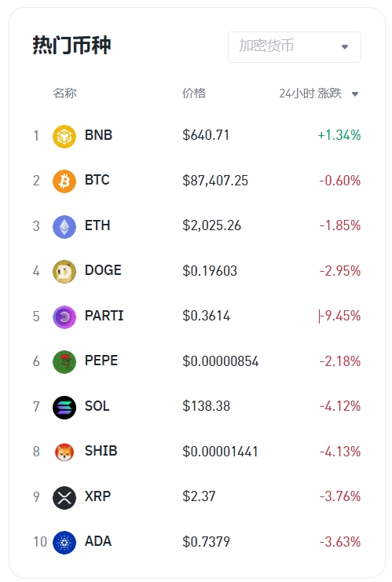This screenshot has width=392, height=582.
Task: Sort by 24小时 涨跌 arrow
Action: (355, 94)
